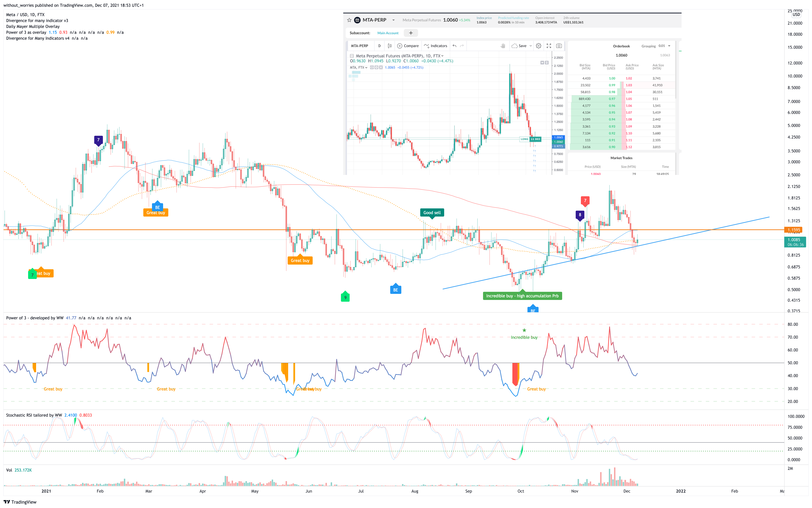Remove the MTA, FTX compare series
Image resolution: width=812 pixels, height=508 pixels.
pos(381,68)
